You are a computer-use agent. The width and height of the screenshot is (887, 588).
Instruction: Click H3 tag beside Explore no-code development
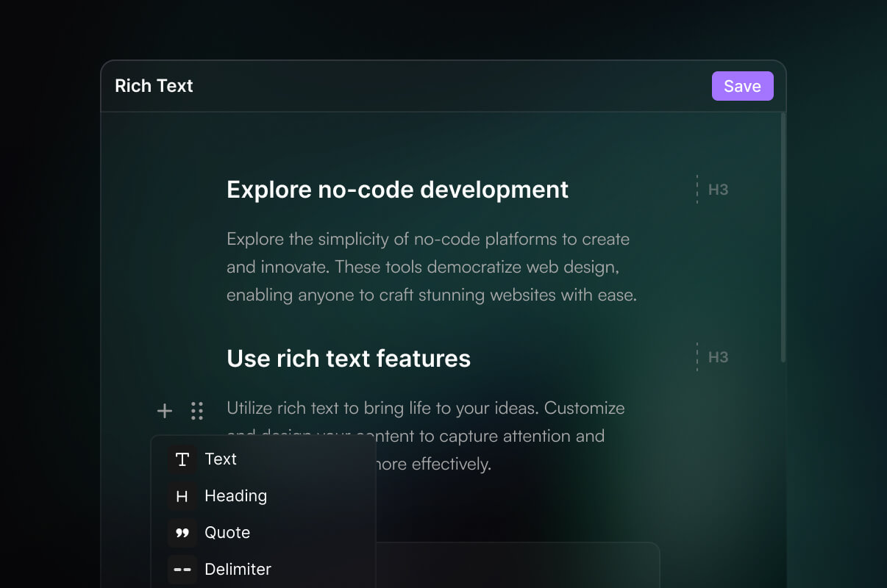pyautogui.click(x=718, y=190)
